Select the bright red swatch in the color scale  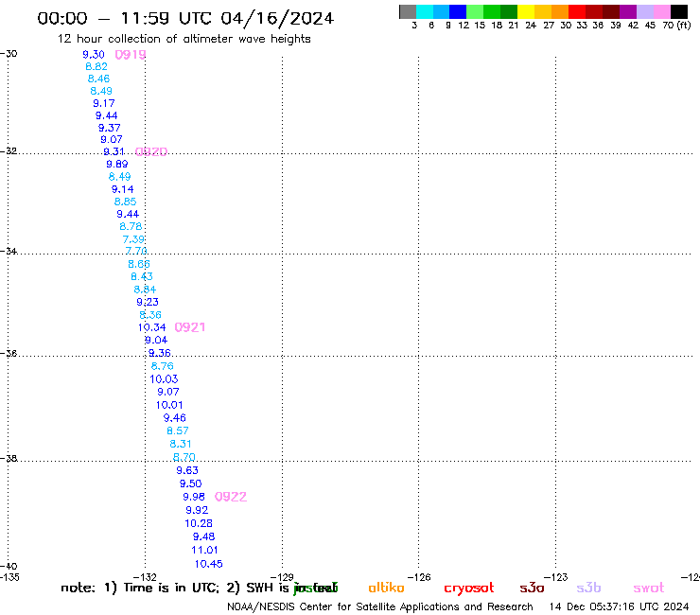577,11
